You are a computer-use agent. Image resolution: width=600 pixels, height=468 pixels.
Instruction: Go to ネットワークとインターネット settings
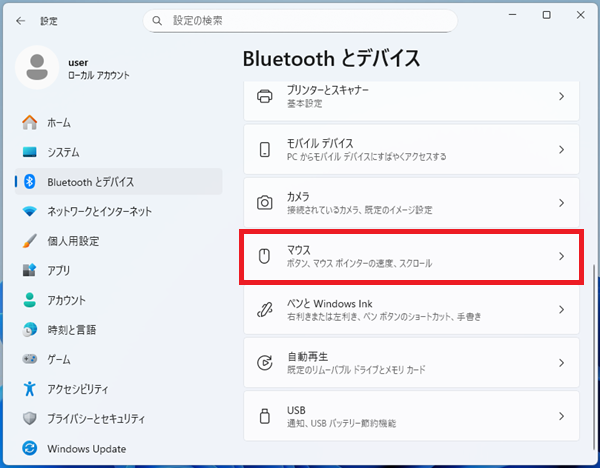point(99,211)
